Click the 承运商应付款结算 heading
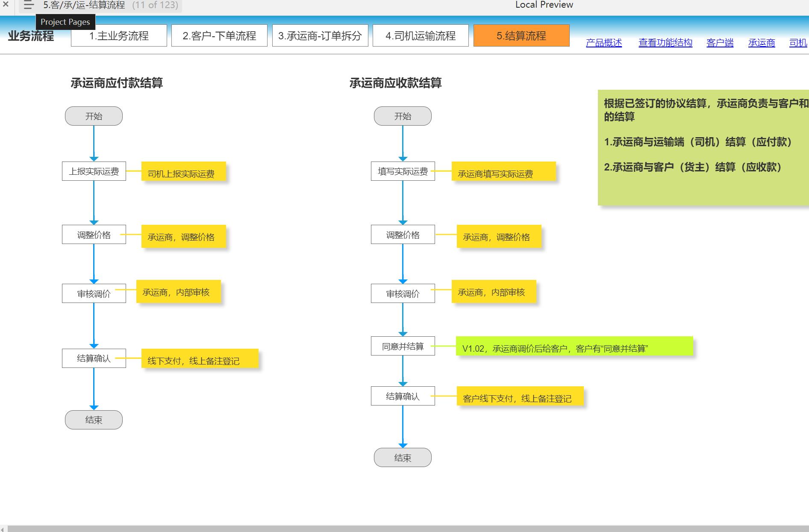This screenshot has height=532, width=809. tap(117, 83)
